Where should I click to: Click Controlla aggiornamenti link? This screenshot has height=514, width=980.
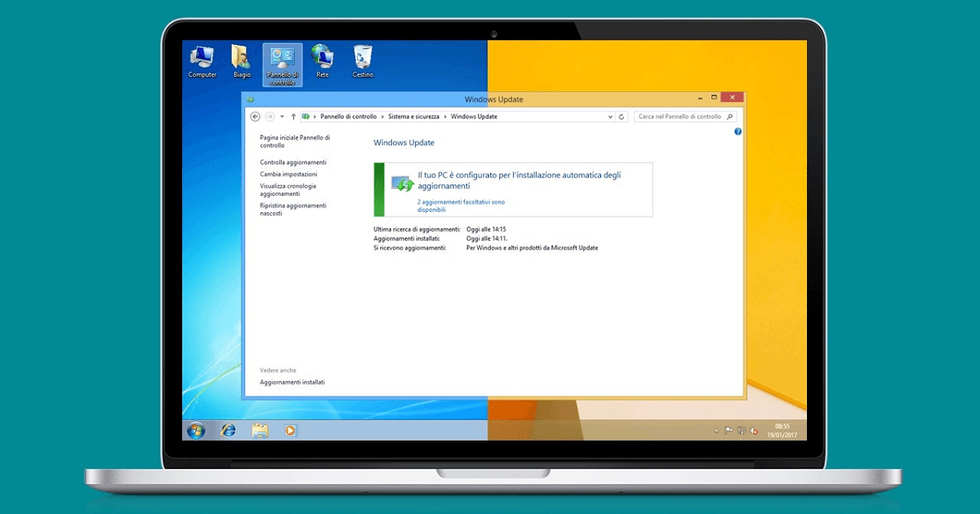(292, 162)
